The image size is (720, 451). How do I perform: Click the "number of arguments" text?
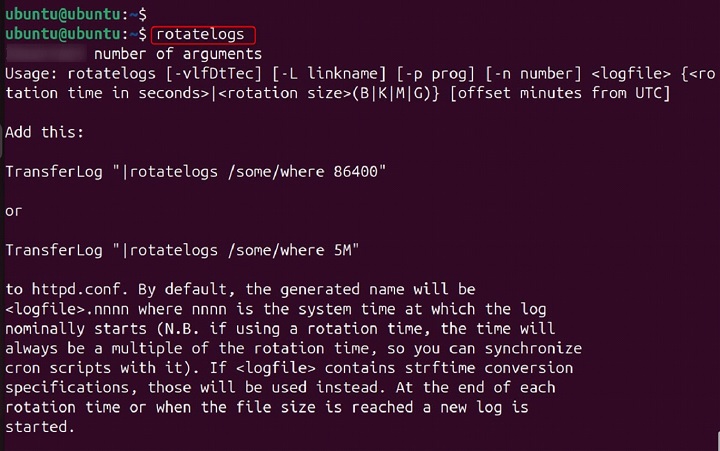pos(176,54)
